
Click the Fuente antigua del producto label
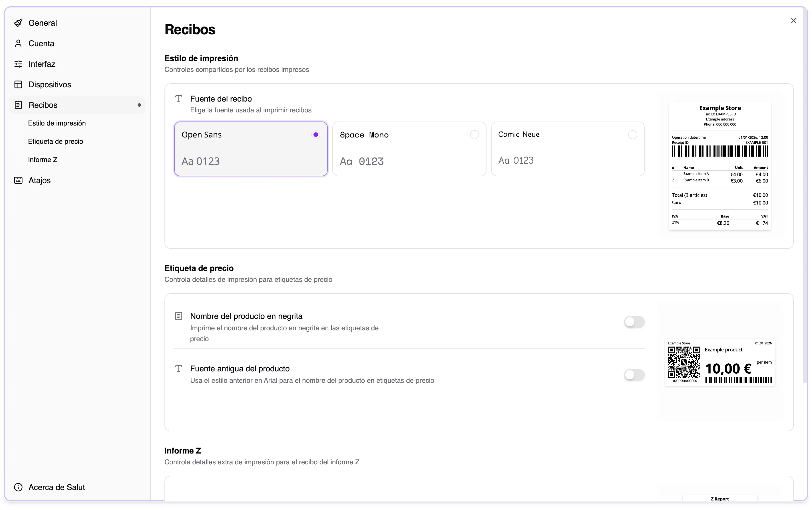click(x=240, y=369)
